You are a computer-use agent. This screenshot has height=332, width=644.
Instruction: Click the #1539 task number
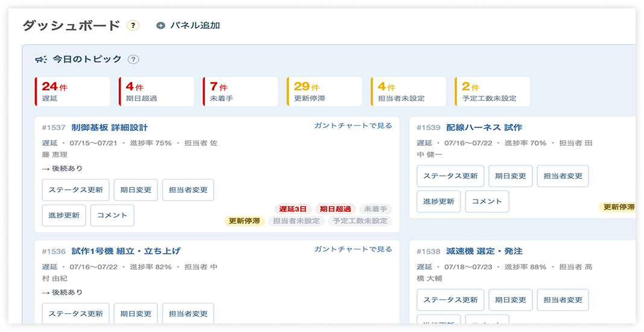pos(429,128)
